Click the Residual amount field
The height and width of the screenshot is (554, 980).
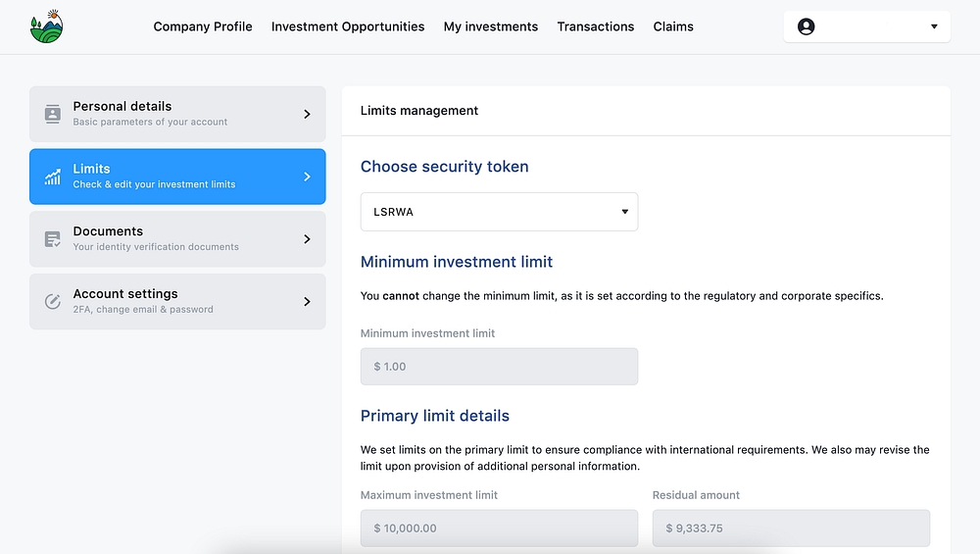[791, 528]
